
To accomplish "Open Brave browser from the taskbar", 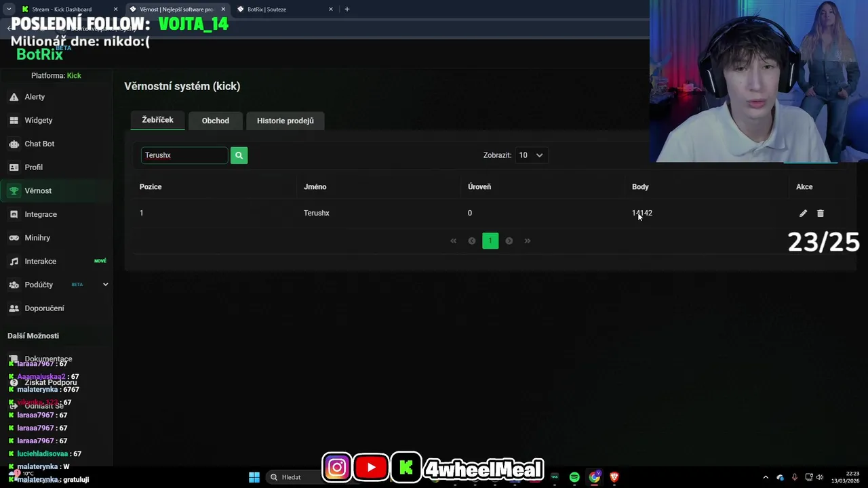I will point(614,477).
